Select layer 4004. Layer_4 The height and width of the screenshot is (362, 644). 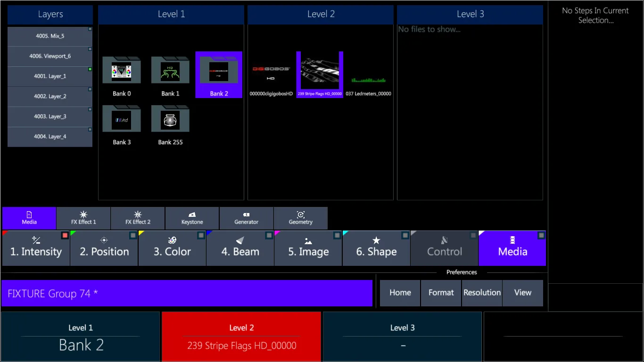50,137
